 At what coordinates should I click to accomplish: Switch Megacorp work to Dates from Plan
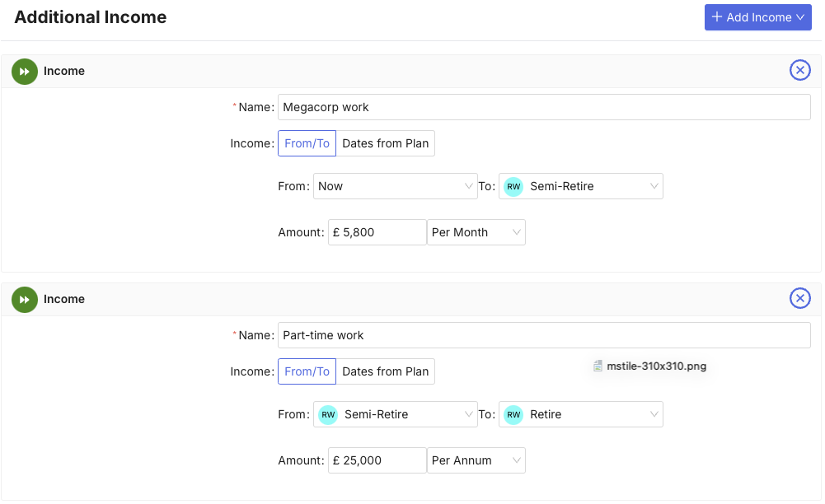coord(385,143)
